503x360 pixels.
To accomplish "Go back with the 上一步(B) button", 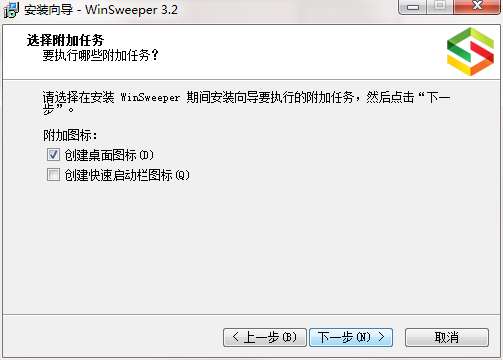I will click(x=265, y=337).
